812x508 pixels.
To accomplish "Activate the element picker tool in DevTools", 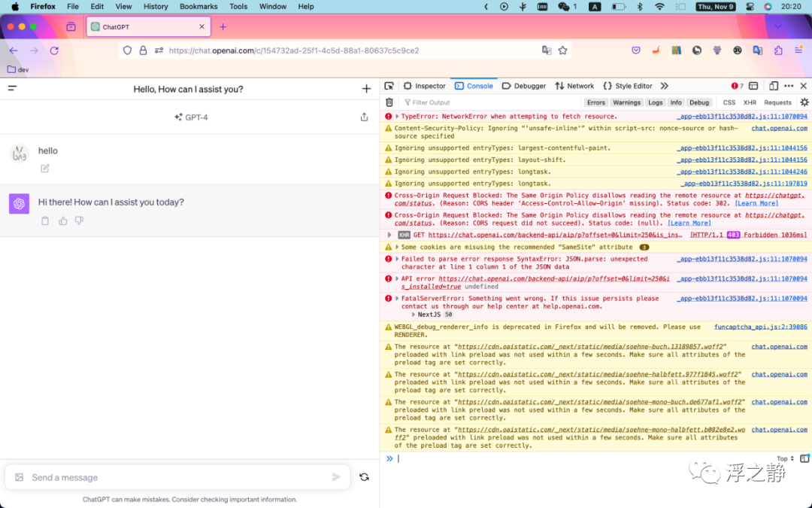I will [x=389, y=86].
